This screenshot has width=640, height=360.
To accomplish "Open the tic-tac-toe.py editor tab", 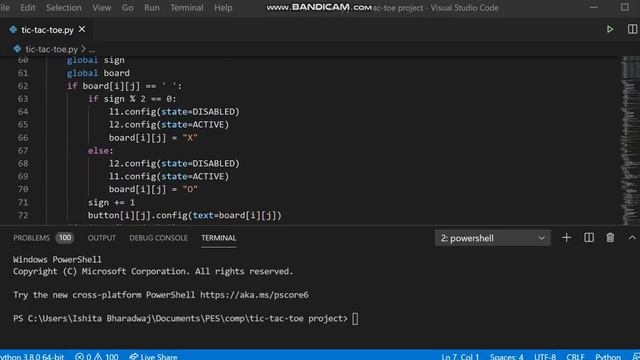I will tap(47, 30).
